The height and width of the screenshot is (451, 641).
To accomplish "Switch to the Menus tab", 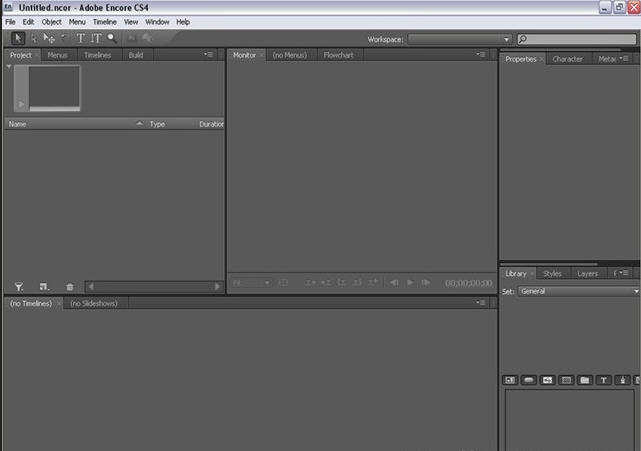I will [x=57, y=55].
